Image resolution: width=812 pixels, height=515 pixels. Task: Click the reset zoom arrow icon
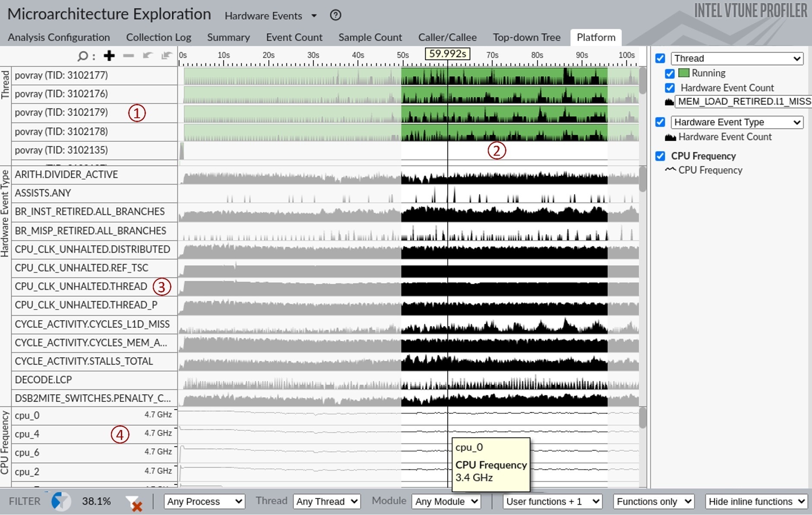(166, 56)
